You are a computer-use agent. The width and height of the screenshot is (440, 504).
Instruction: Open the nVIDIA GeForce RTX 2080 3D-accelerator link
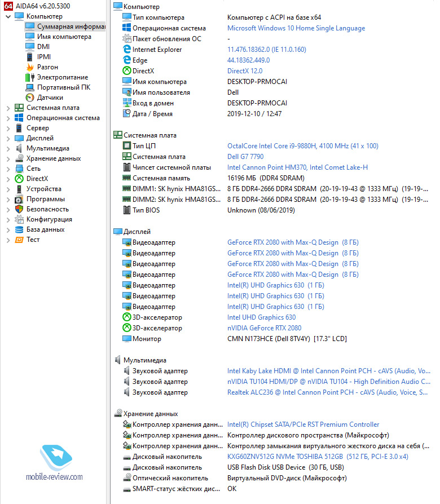pos(264,328)
